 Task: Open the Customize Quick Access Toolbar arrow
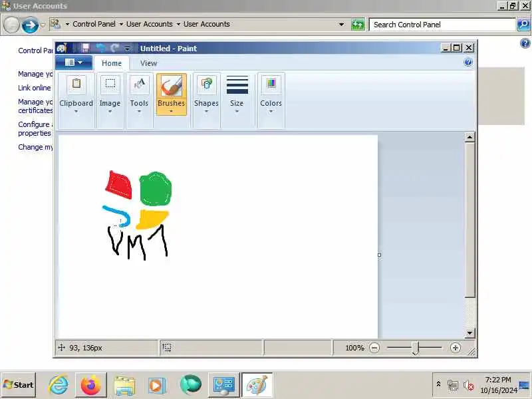point(127,49)
